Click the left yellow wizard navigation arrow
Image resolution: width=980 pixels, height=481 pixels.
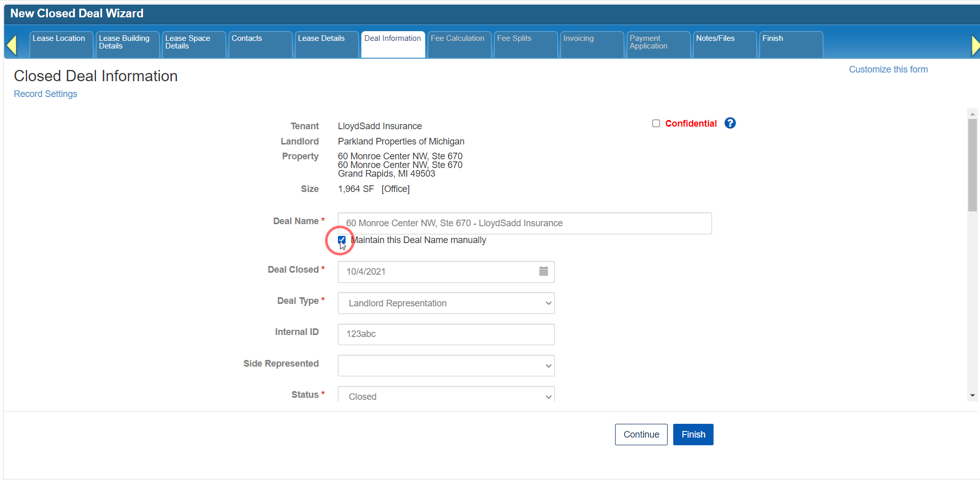(x=12, y=45)
